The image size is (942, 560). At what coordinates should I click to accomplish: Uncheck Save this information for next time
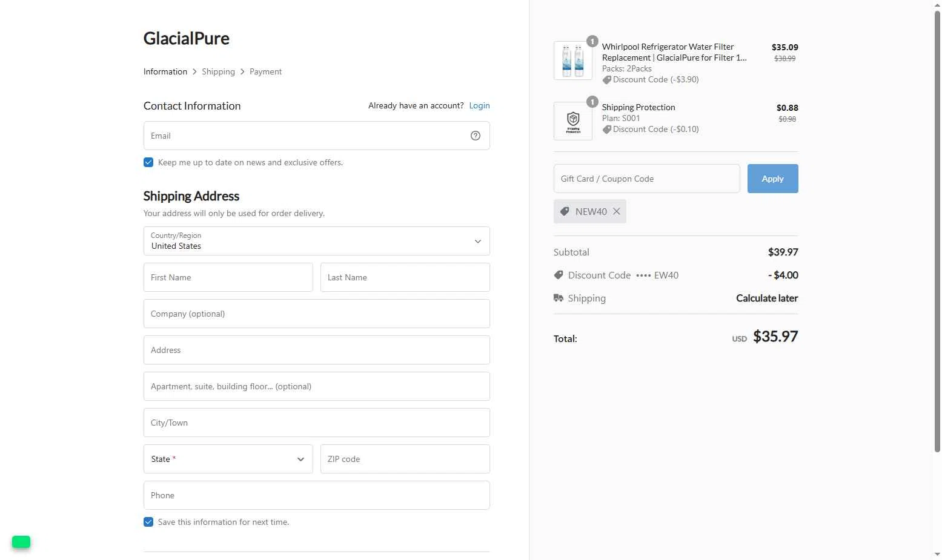point(148,522)
